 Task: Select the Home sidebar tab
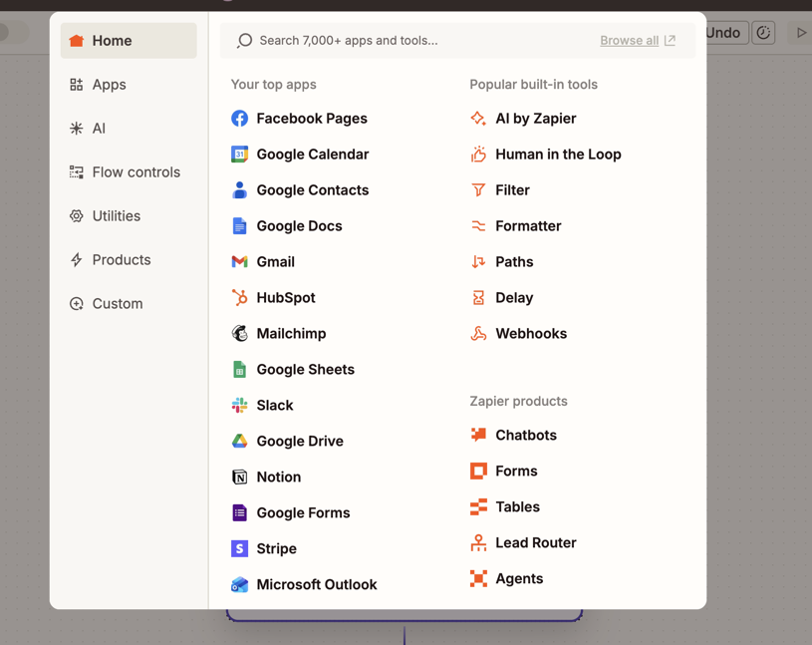pos(129,41)
